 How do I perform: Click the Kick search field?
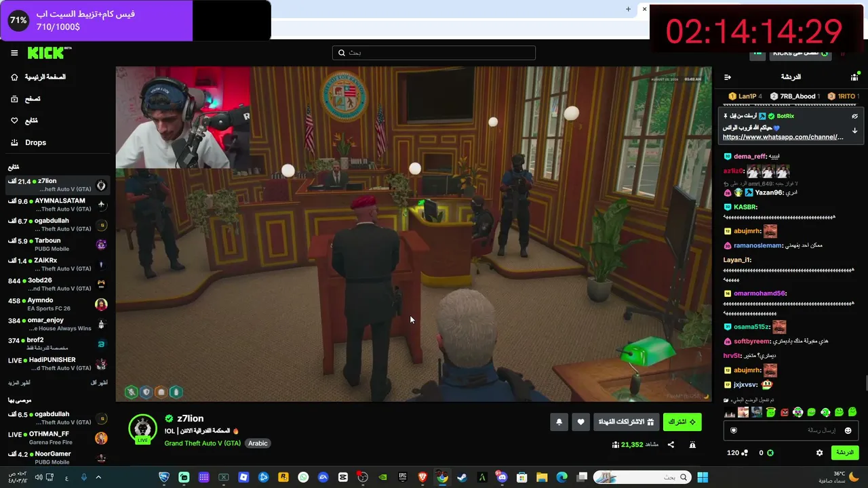(x=434, y=53)
